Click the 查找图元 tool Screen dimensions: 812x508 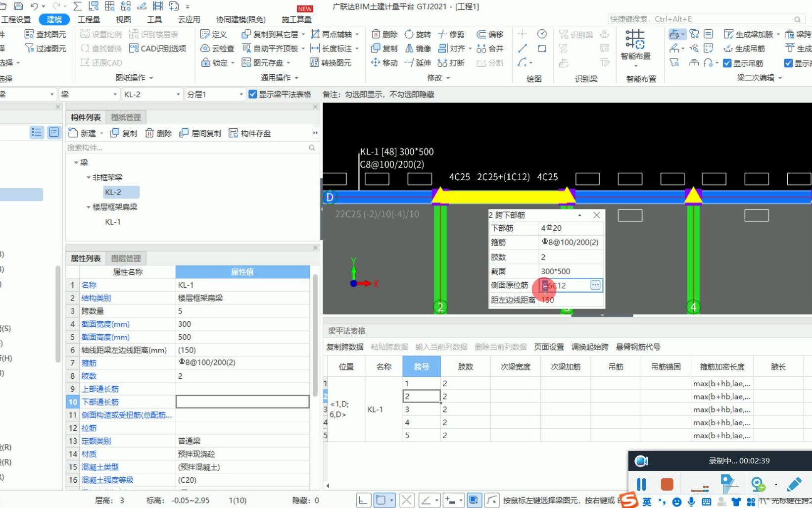[46, 34]
